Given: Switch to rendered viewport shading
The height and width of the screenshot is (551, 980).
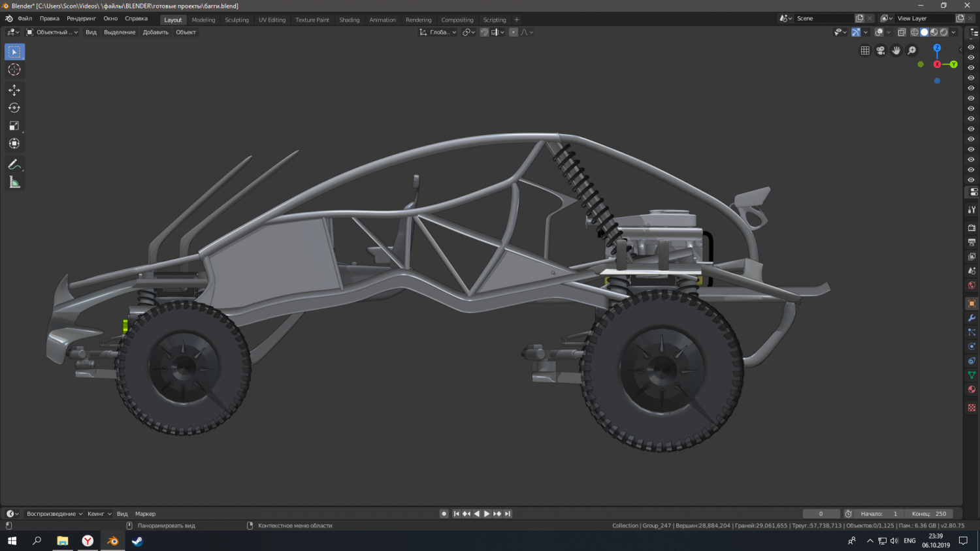Looking at the screenshot, I should 944,32.
